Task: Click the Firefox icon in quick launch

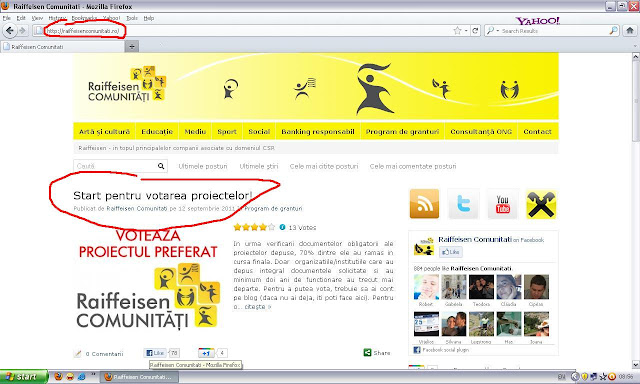Action: 58,376
